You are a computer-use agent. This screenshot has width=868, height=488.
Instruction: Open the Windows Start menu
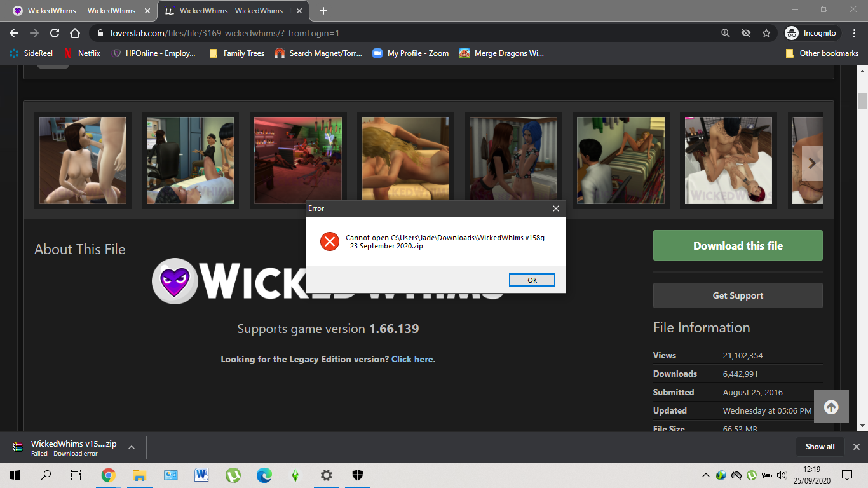[15, 475]
